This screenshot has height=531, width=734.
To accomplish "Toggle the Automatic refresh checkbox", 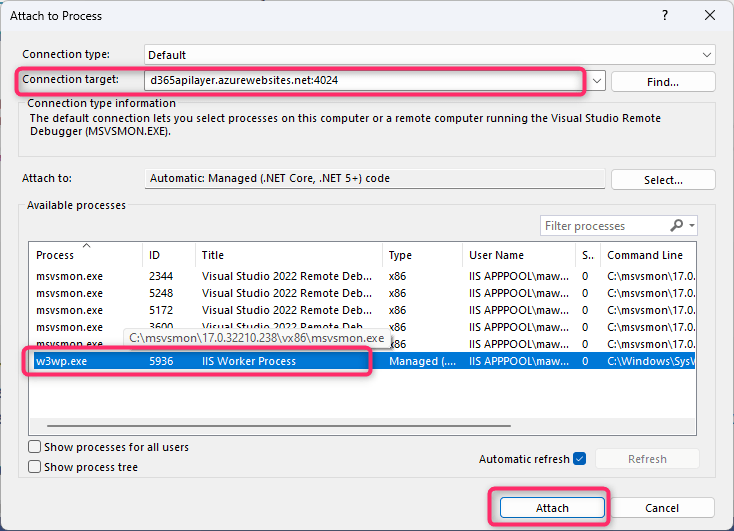I will point(579,459).
